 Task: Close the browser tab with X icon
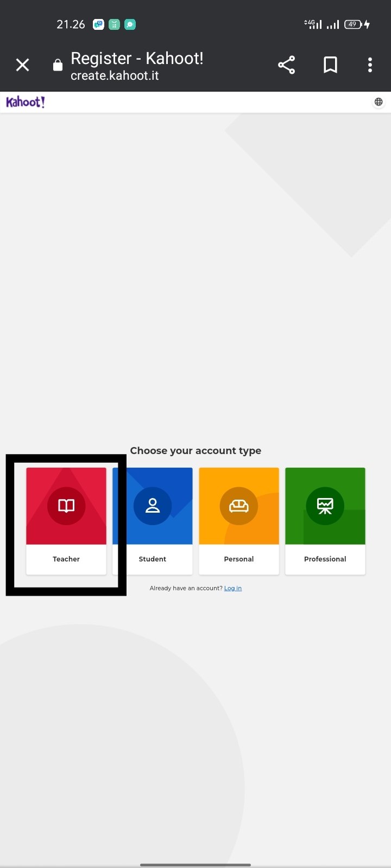coord(22,65)
